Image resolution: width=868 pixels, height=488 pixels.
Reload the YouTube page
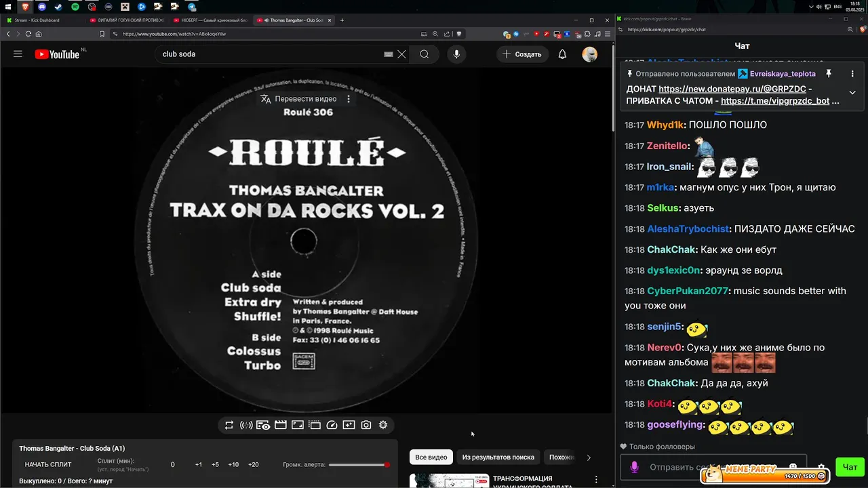(x=28, y=34)
